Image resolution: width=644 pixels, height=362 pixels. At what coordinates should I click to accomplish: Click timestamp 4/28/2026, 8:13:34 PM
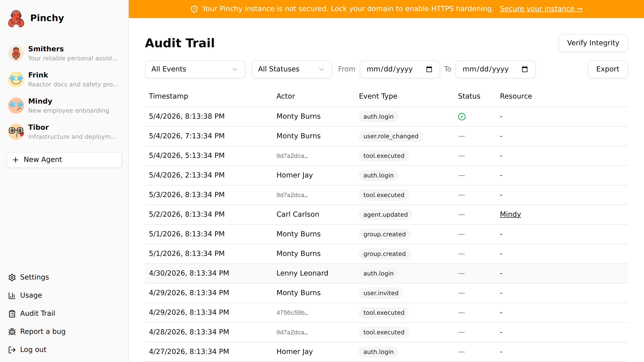tap(189, 332)
